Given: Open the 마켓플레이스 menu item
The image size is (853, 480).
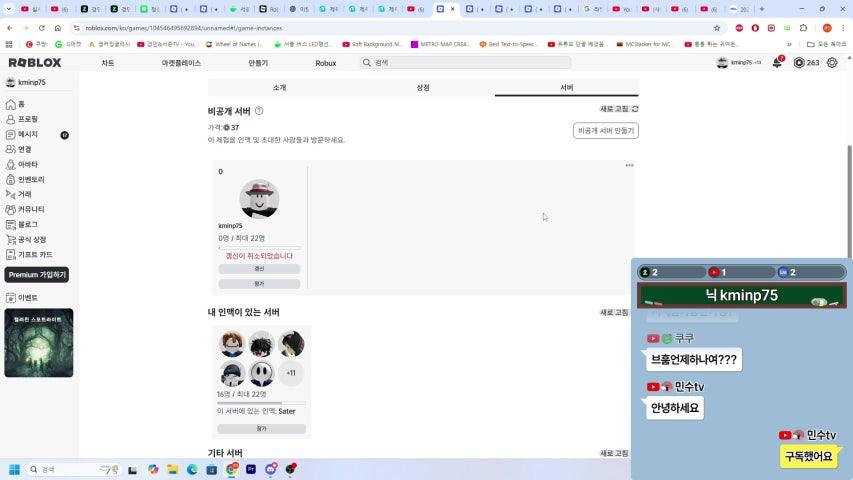Looking at the screenshot, I should 181,63.
